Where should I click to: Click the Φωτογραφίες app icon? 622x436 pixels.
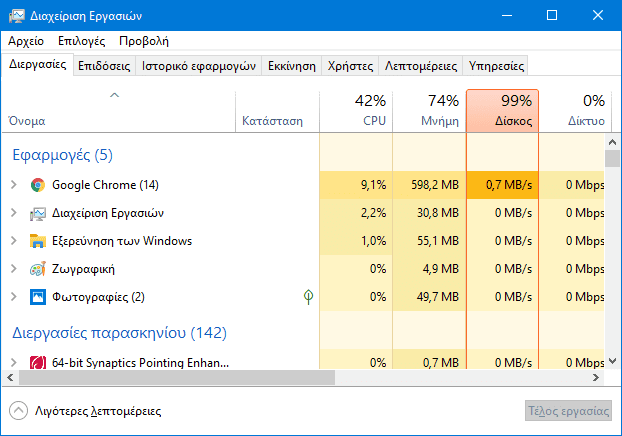pyautogui.click(x=38, y=297)
